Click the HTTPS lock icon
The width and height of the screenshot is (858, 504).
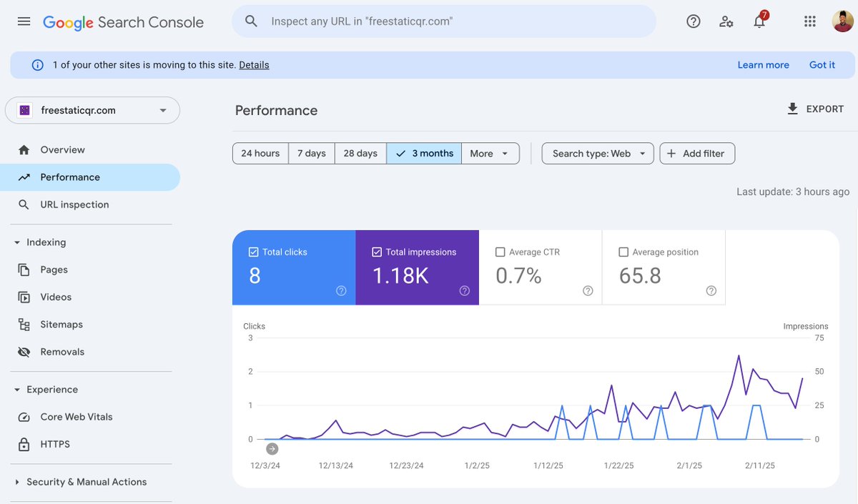pyautogui.click(x=24, y=445)
